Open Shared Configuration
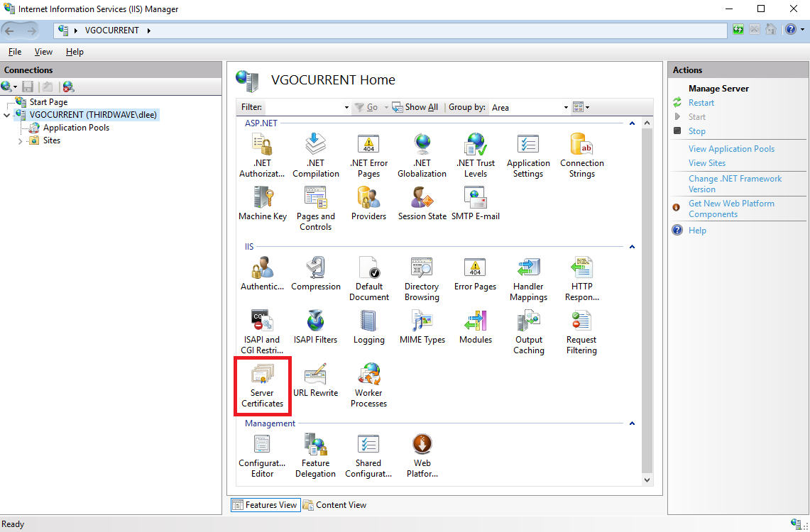Image resolution: width=810 pixels, height=532 pixels. (x=369, y=455)
